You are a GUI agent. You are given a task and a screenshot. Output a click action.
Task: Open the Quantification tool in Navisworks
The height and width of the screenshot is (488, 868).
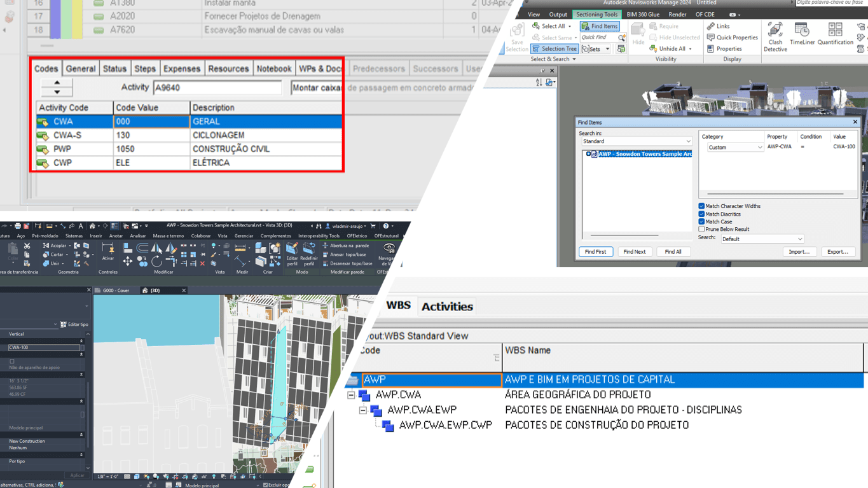pyautogui.click(x=835, y=34)
